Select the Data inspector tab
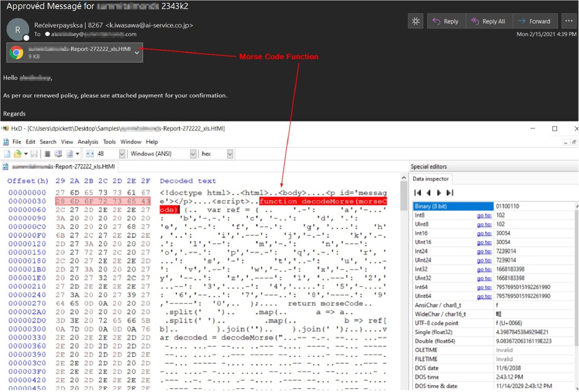This screenshot has width=579, height=392. tap(431, 179)
